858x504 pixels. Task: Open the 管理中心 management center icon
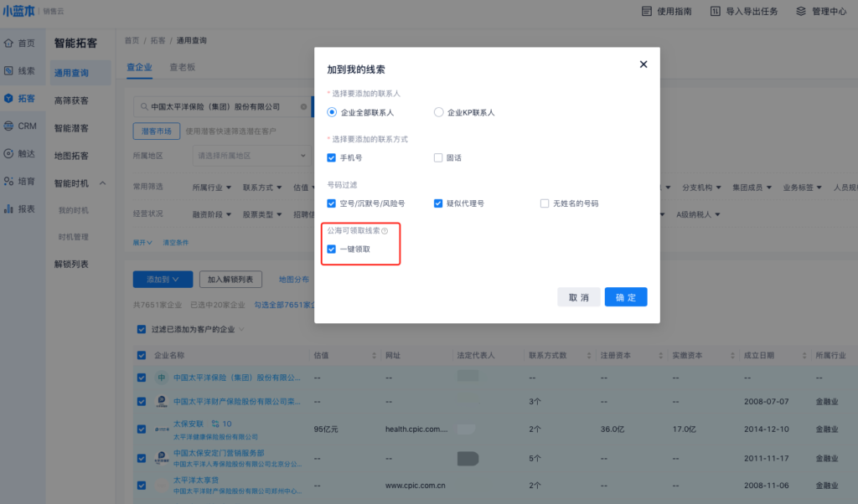coord(801,12)
